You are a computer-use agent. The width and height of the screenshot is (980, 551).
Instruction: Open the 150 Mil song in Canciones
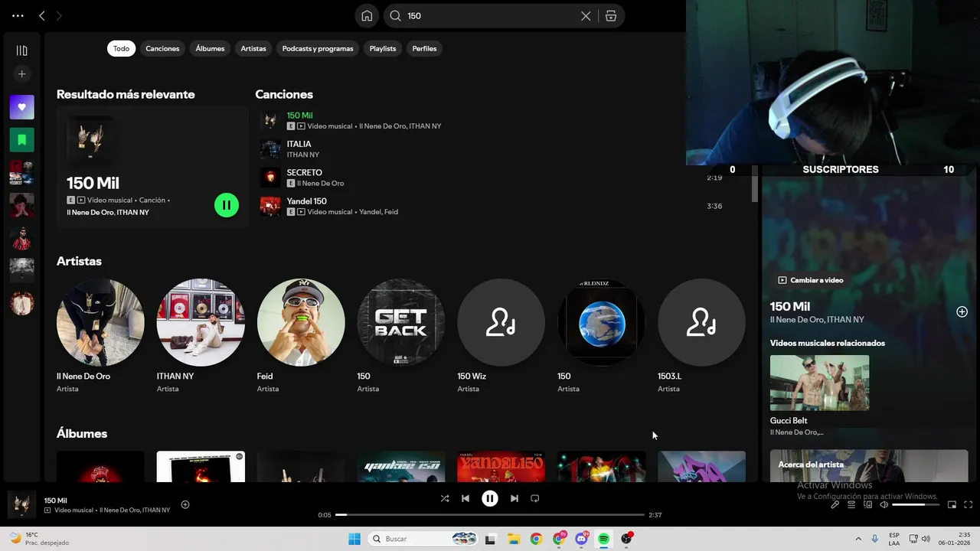(501, 120)
